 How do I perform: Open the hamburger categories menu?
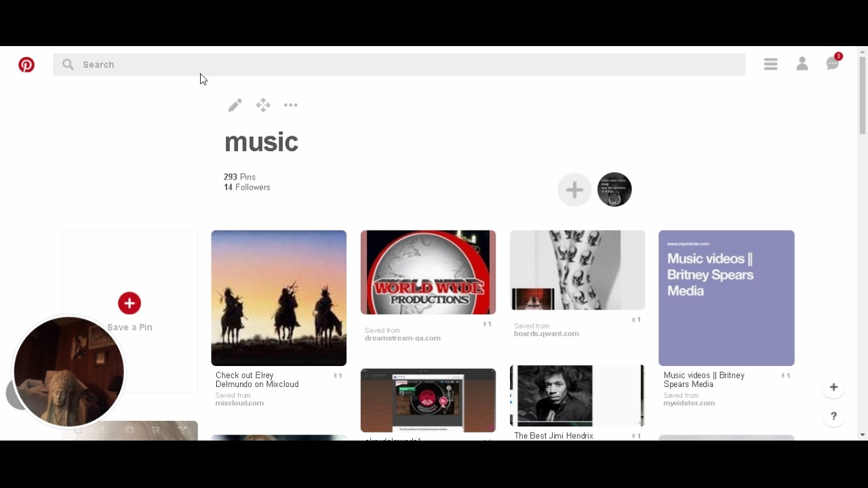(770, 64)
